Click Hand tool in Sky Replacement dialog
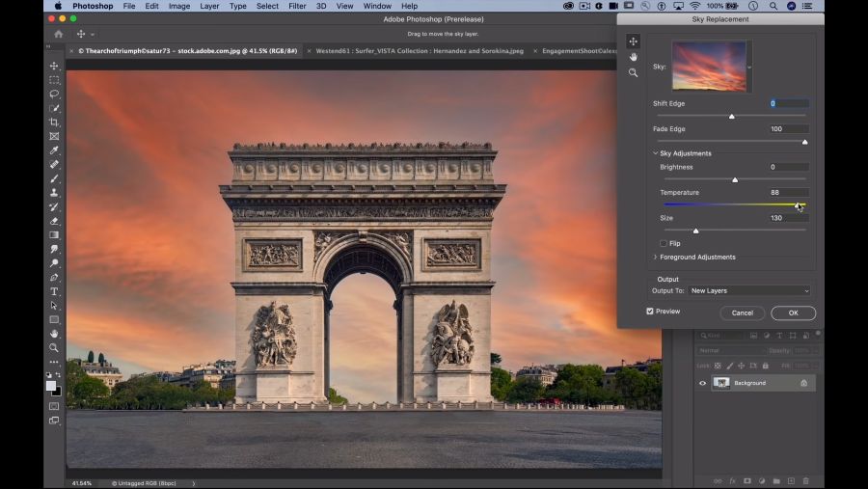868x489 pixels. pos(633,57)
